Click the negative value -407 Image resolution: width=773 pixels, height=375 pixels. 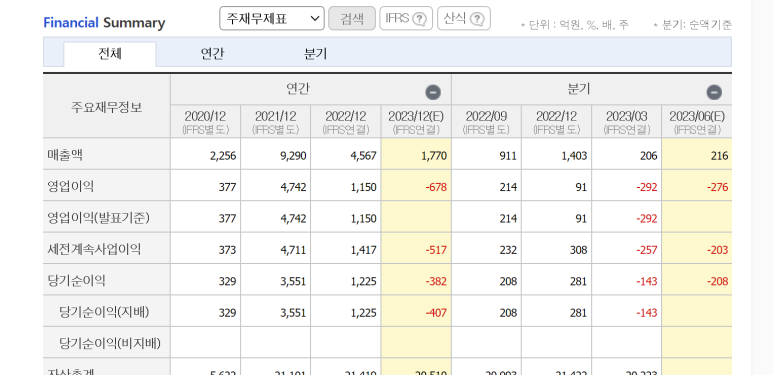[x=436, y=313]
